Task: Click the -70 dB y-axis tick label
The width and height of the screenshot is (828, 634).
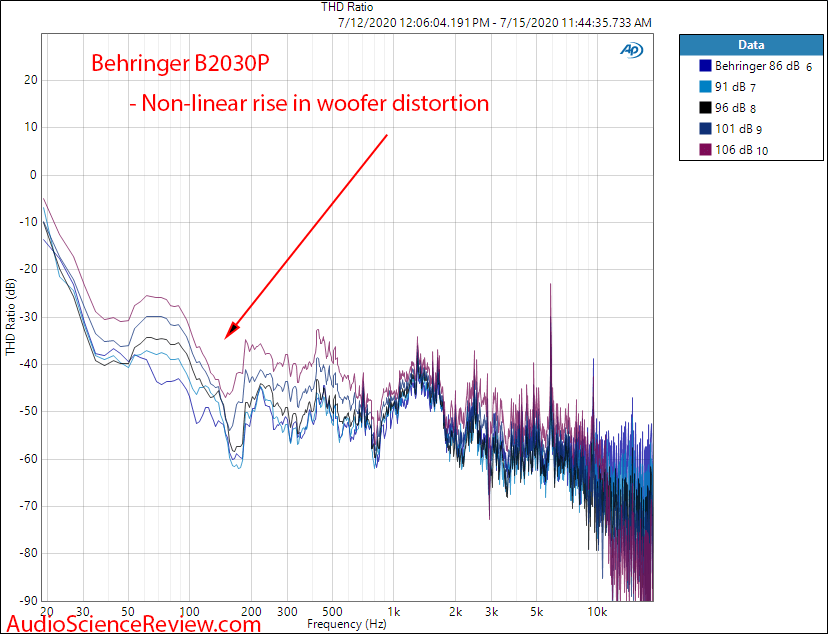Action: click(29, 506)
